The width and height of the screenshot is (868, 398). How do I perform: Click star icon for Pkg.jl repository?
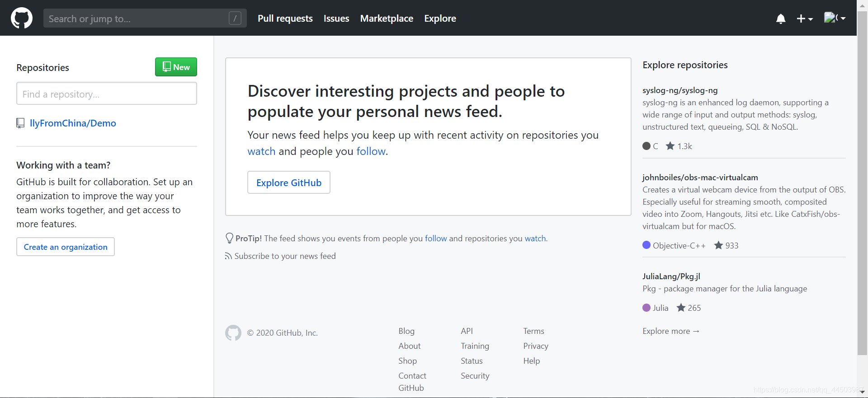point(681,308)
